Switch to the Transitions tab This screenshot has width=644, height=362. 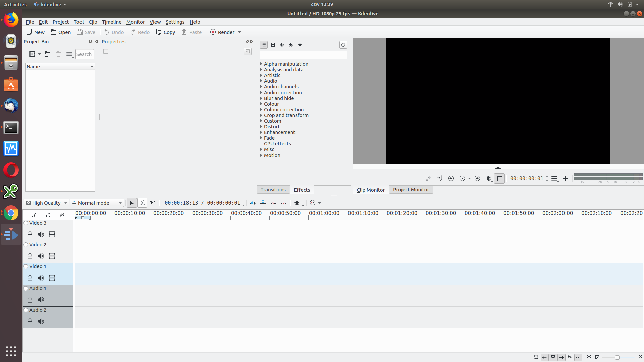[273, 190]
